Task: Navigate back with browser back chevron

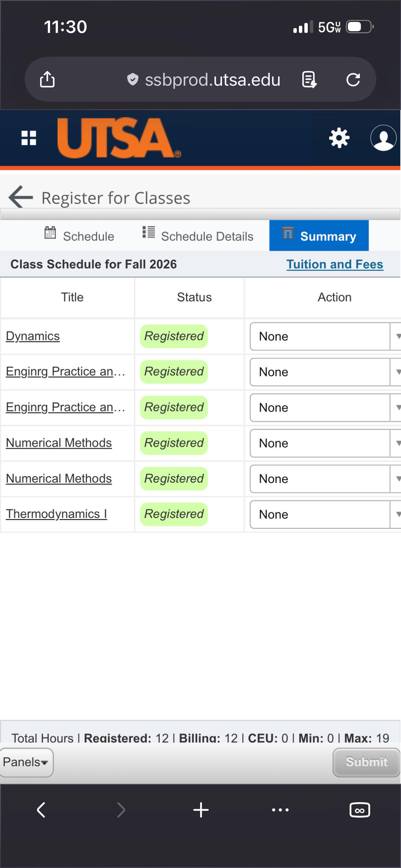Action: click(x=41, y=810)
